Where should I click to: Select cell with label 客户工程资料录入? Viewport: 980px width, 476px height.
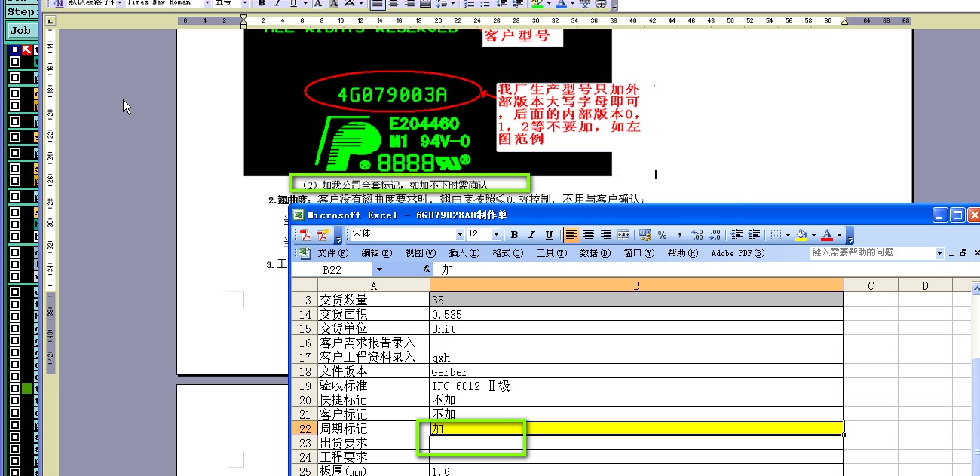click(x=374, y=357)
